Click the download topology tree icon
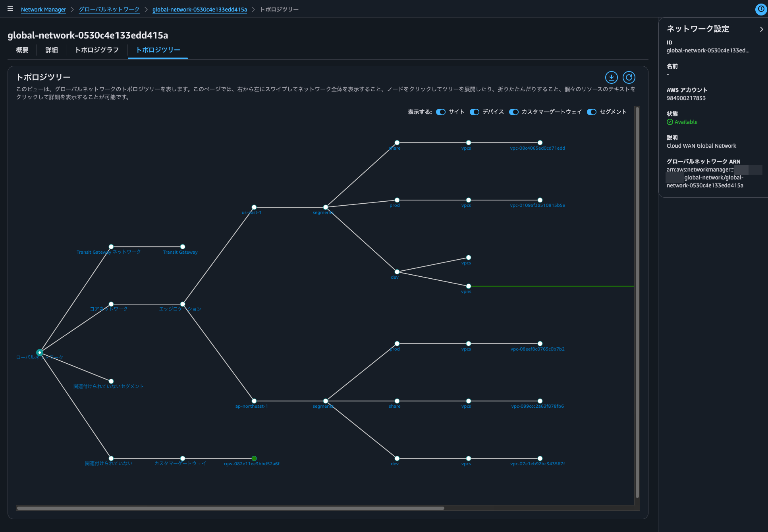The width and height of the screenshot is (768, 532). [x=611, y=77]
